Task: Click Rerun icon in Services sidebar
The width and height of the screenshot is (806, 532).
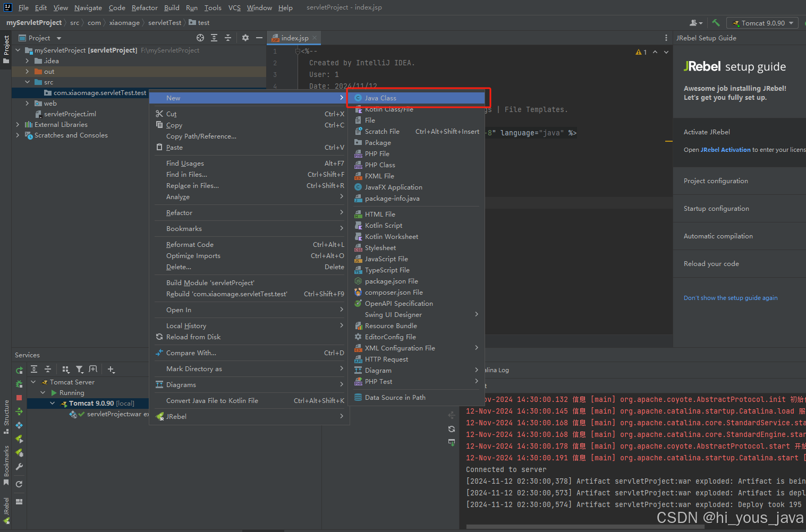Action: [19, 370]
